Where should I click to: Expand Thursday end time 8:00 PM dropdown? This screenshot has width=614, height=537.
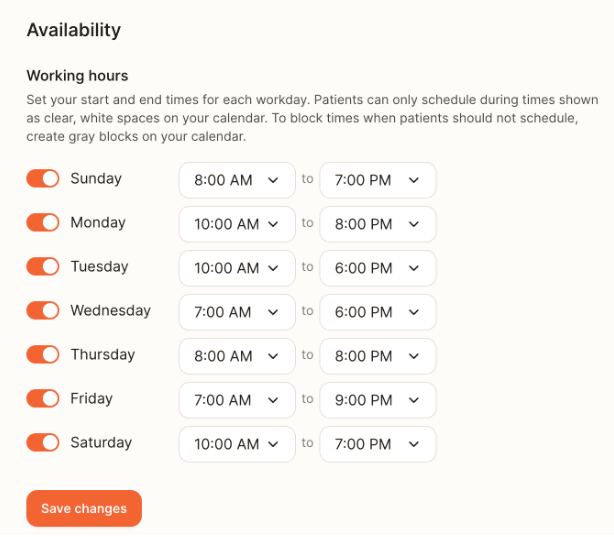click(377, 356)
